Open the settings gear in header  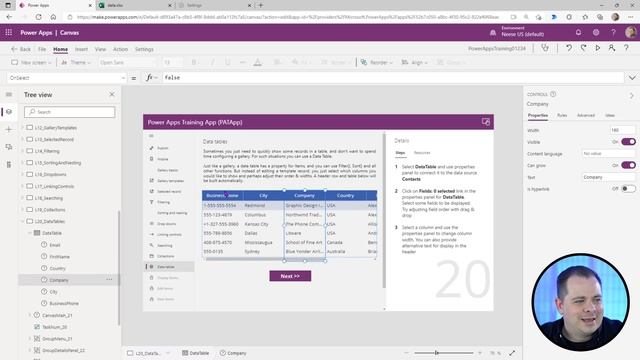(x=596, y=32)
